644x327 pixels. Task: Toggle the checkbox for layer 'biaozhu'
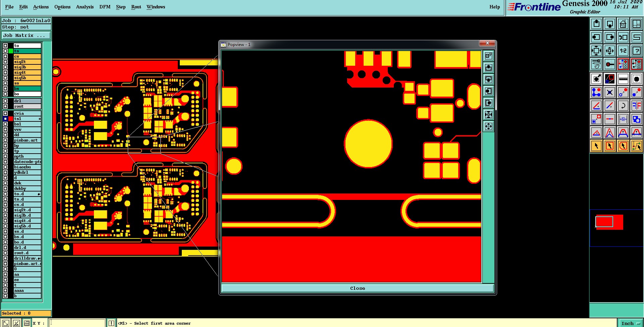click(x=5, y=167)
